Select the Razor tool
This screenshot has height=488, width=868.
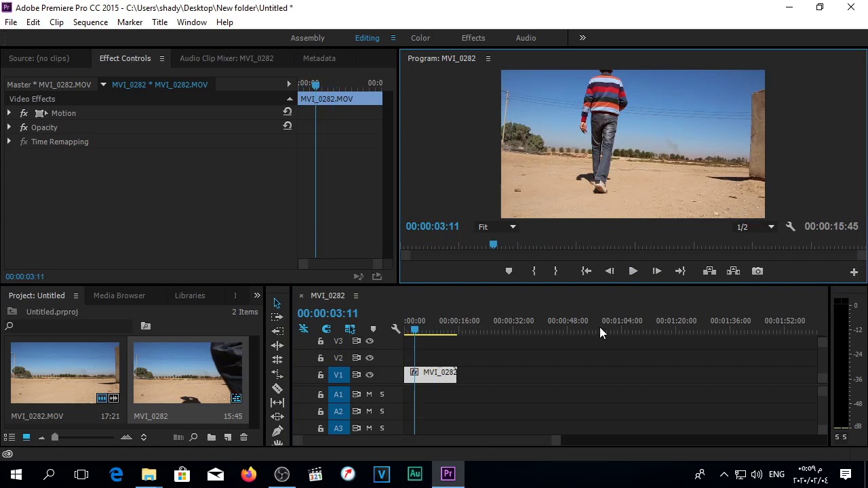[x=277, y=388]
